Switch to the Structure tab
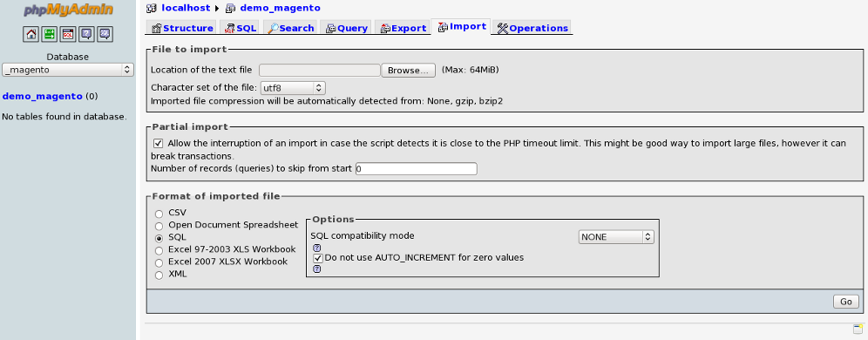 pos(182,28)
